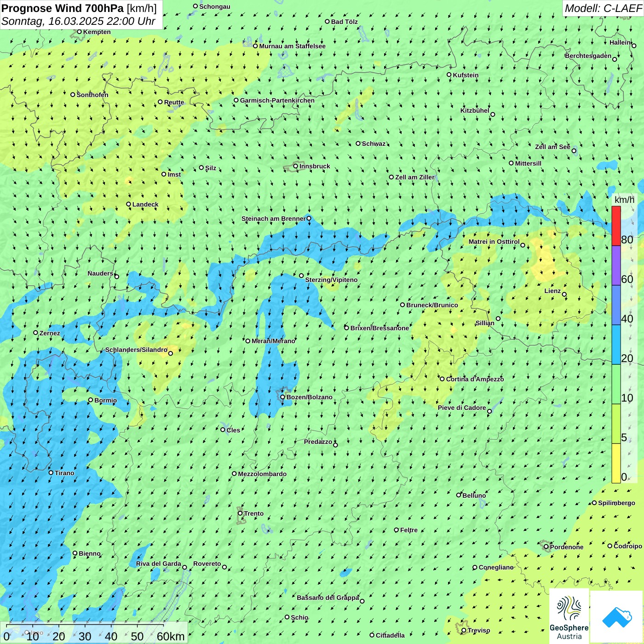The width and height of the screenshot is (644, 644).
Task: Click the Cortina d'Ampezzo label
Action: [475, 379]
